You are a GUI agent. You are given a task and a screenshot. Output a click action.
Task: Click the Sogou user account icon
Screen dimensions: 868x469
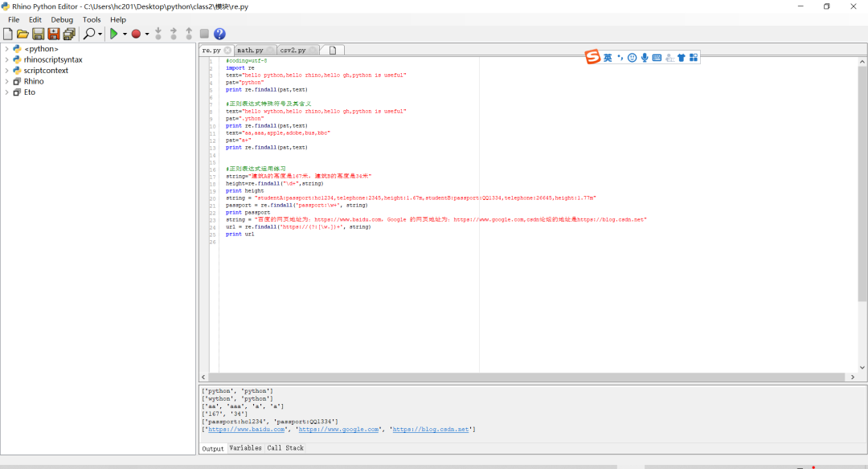[x=669, y=58]
